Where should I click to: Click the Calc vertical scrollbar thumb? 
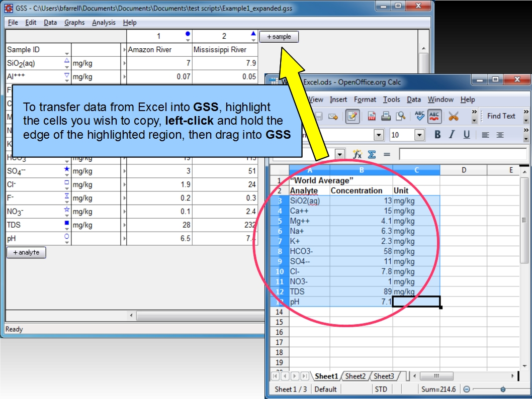pyautogui.click(x=524, y=220)
